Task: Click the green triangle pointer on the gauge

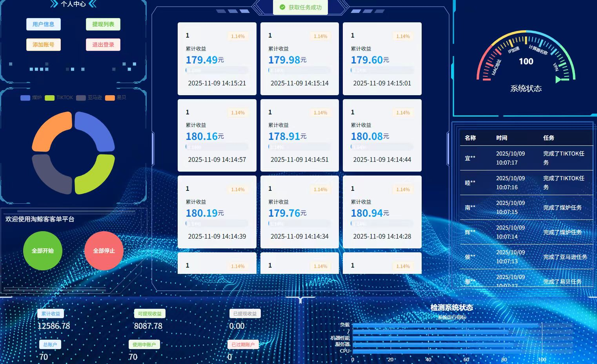Action: click(558, 80)
